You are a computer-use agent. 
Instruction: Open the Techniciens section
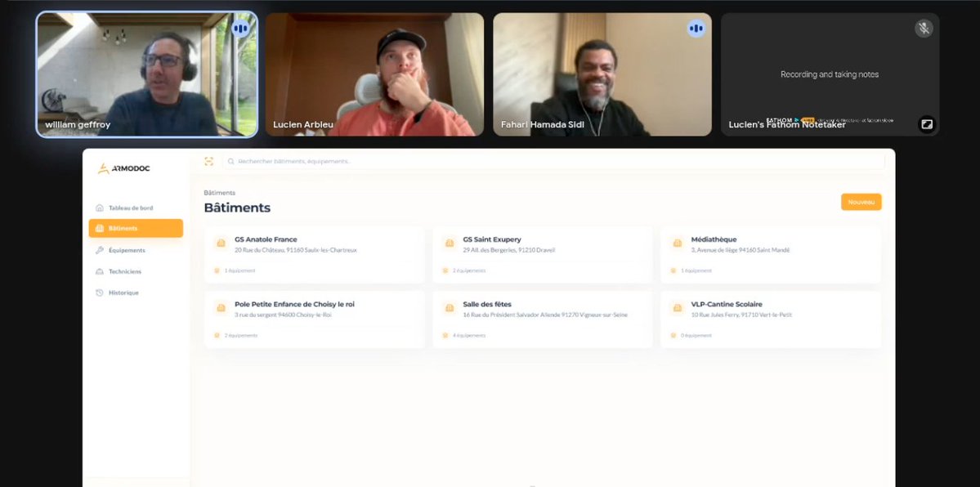(136, 271)
